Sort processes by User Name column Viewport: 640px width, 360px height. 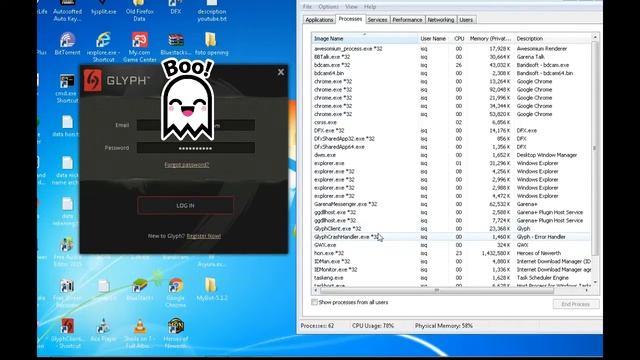point(433,38)
